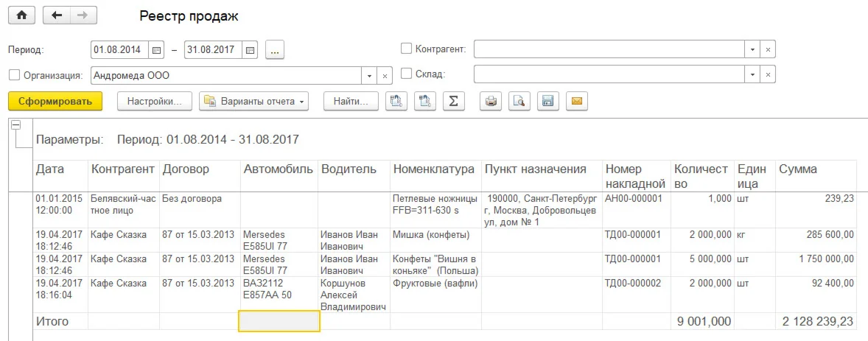Open calendar for start date 01.08.2014

pos(156,50)
